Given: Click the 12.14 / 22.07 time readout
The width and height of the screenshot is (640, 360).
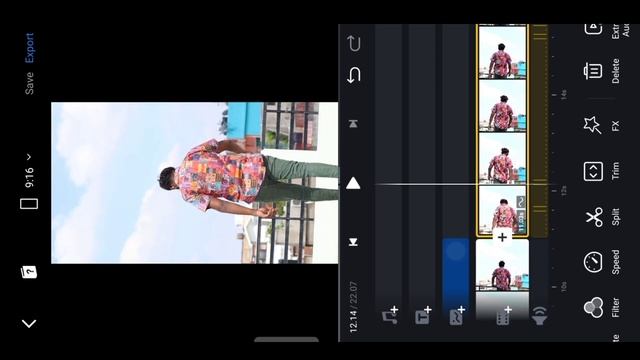Looking at the screenshot, I should click(353, 306).
